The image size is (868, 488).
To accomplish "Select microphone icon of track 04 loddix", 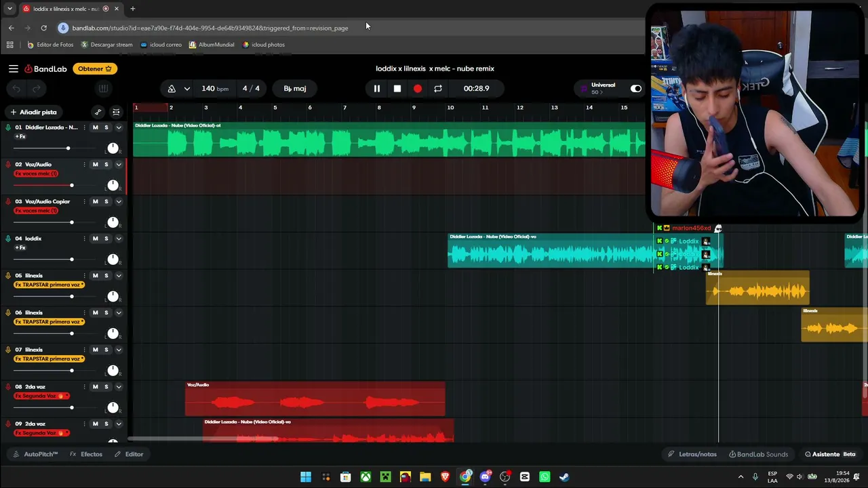I will pyautogui.click(x=8, y=239).
